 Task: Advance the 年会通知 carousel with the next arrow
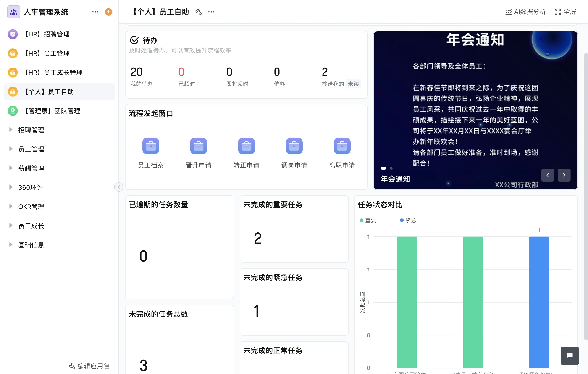564,175
